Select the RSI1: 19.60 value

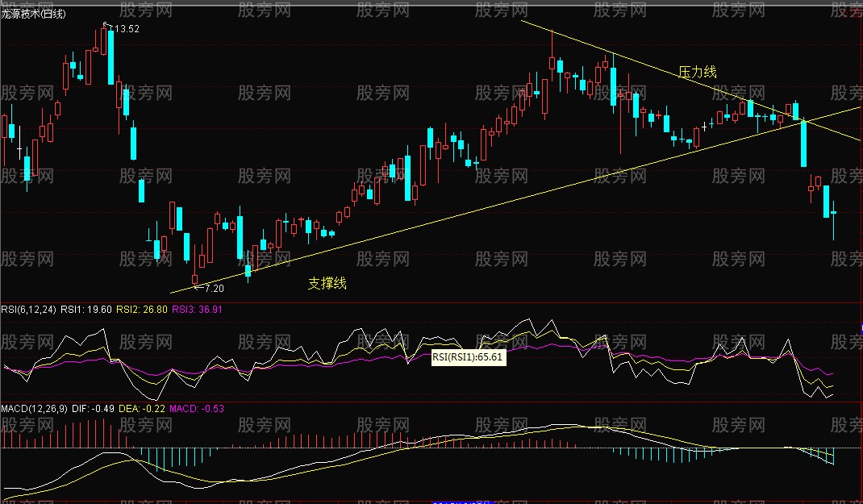click(85, 309)
